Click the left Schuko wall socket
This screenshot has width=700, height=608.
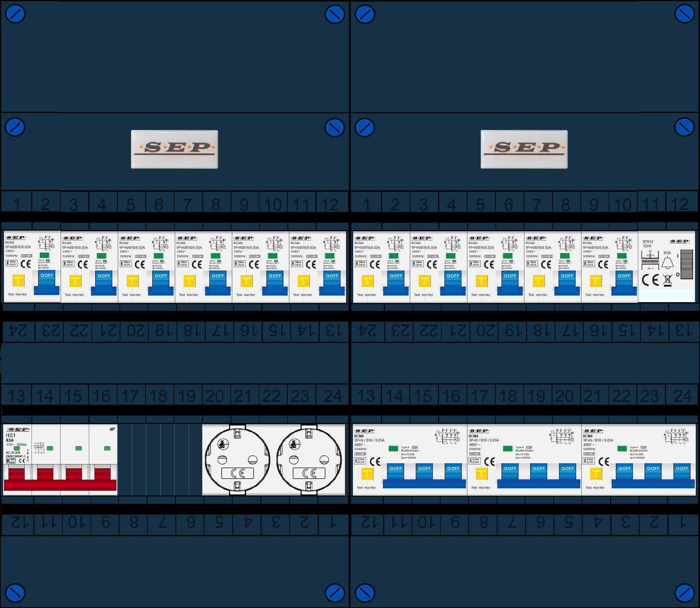(237, 460)
